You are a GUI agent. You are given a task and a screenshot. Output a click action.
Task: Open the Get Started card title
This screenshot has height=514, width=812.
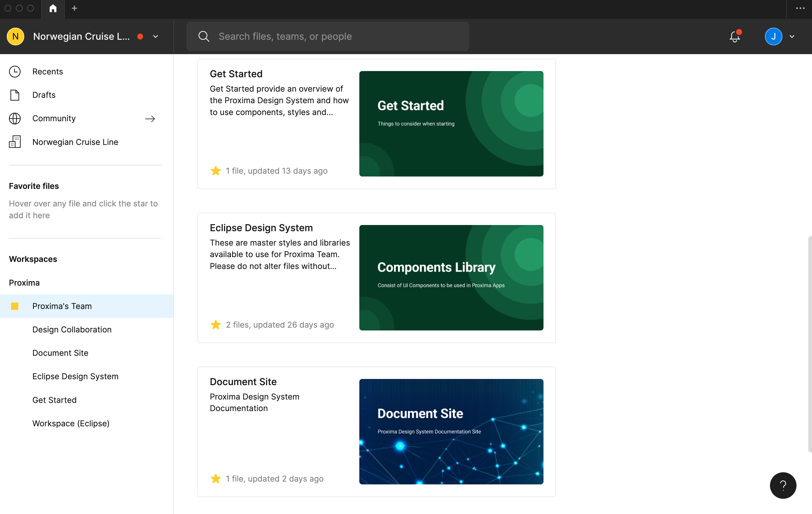tap(236, 74)
